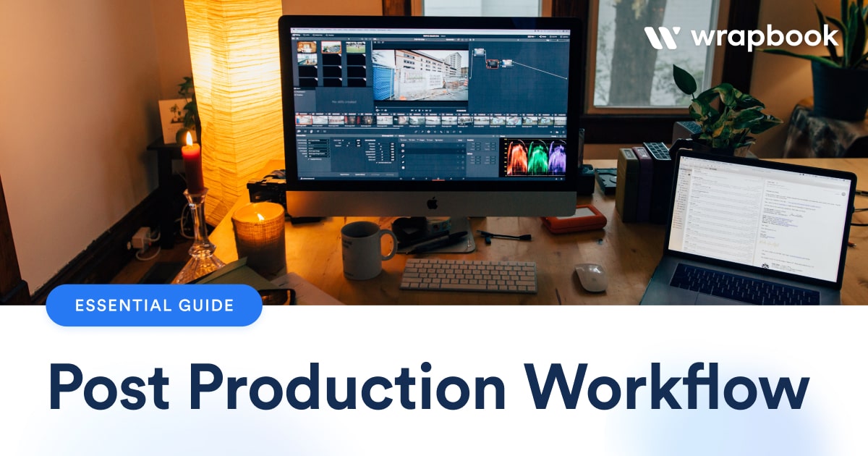Open the scope type dropdown on the parade
The width and height of the screenshot is (868, 456).
coord(554,136)
